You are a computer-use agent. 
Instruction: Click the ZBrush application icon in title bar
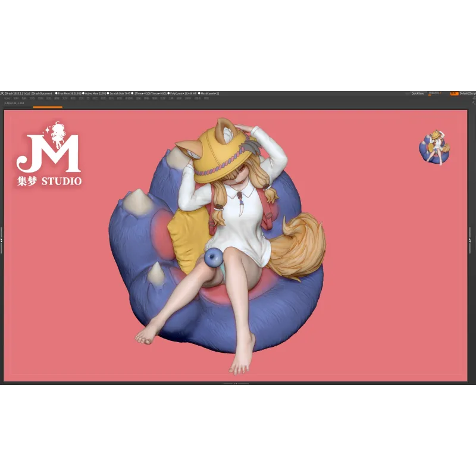2,93
